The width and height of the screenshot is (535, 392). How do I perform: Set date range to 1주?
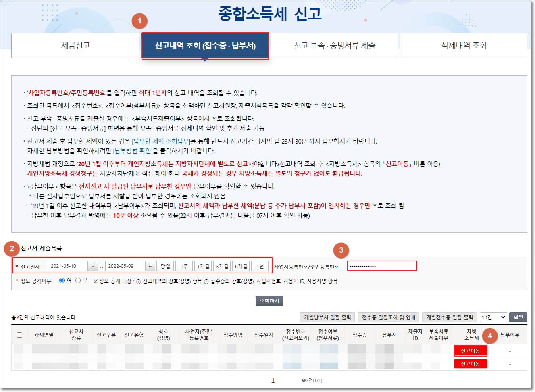click(x=184, y=266)
